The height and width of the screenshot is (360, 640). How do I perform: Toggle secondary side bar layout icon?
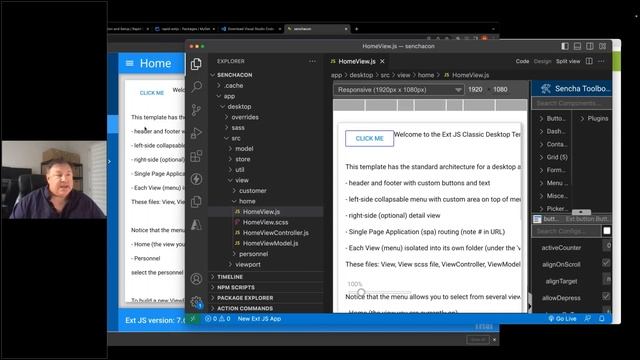(590, 46)
